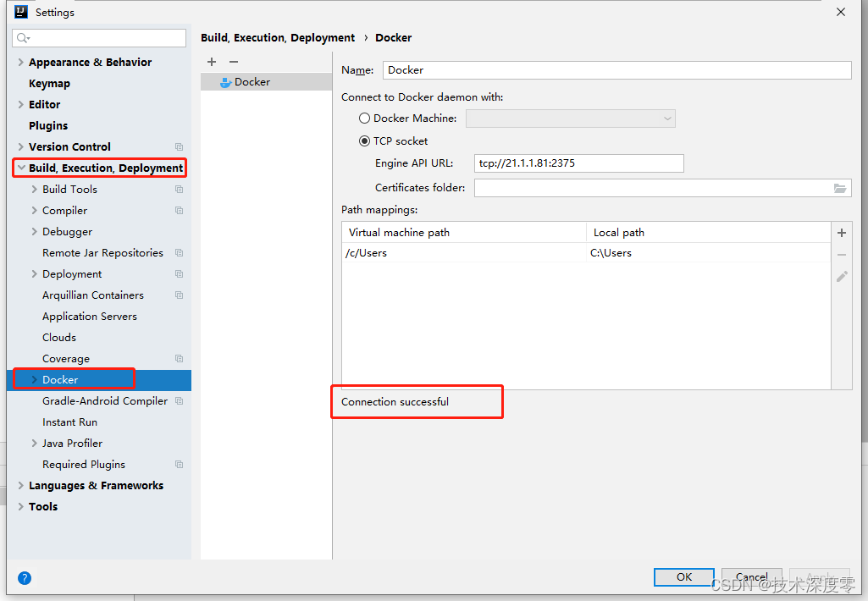Click Build, Execution, Deployment breadcrumb

[278, 37]
